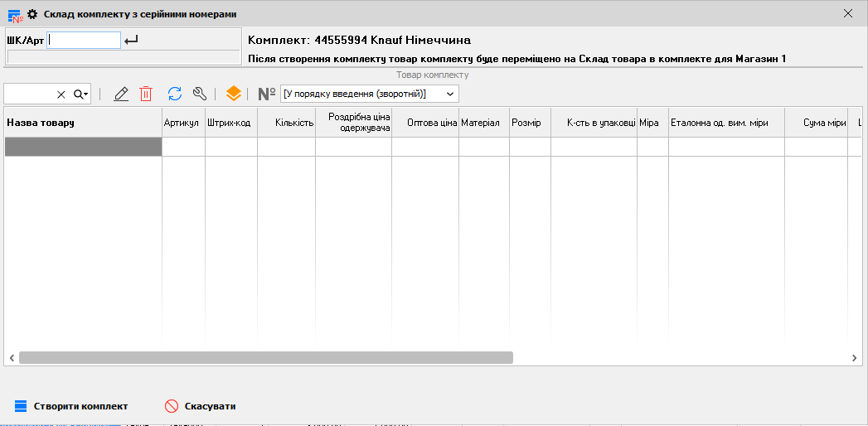Close the 'Склад комплекту' window
The height and width of the screenshot is (426, 868).
847,13
